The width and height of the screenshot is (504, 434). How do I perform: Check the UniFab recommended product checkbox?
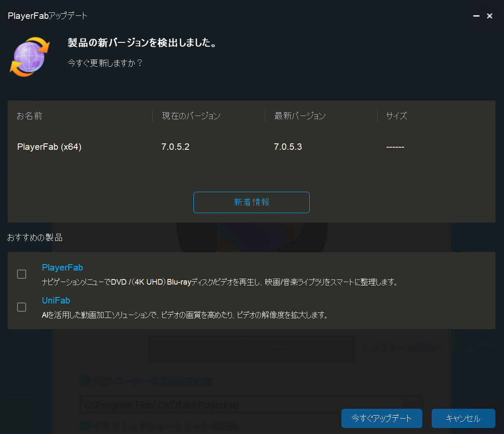coord(21,307)
